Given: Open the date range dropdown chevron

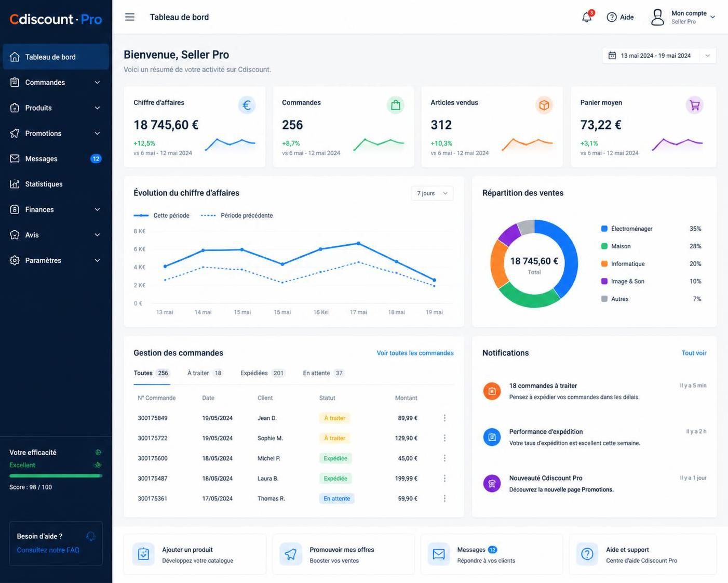Looking at the screenshot, I should point(707,56).
